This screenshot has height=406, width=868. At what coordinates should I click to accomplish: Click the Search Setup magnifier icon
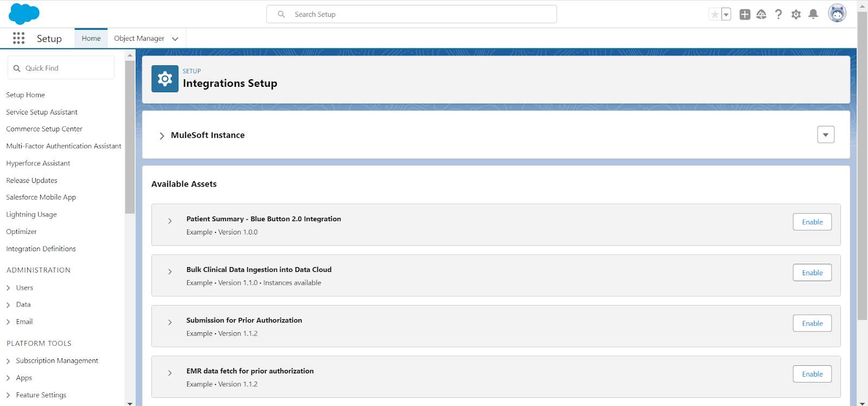pos(281,14)
